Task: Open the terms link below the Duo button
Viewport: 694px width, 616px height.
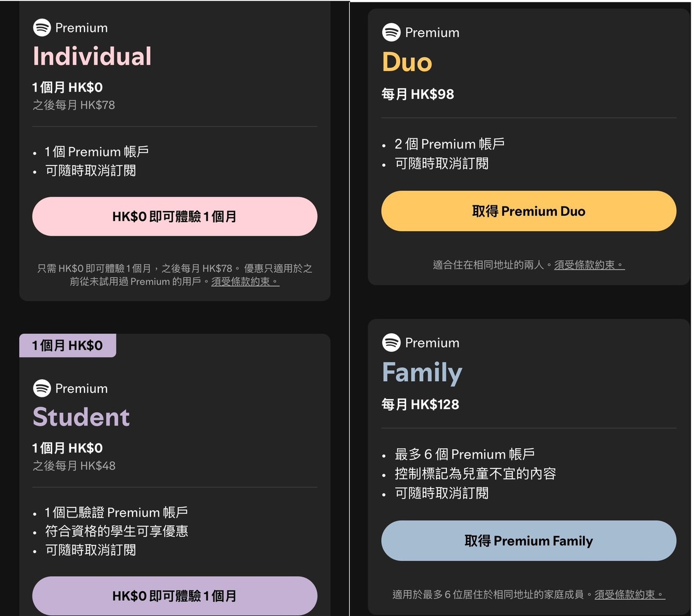Action: point(589,264)
